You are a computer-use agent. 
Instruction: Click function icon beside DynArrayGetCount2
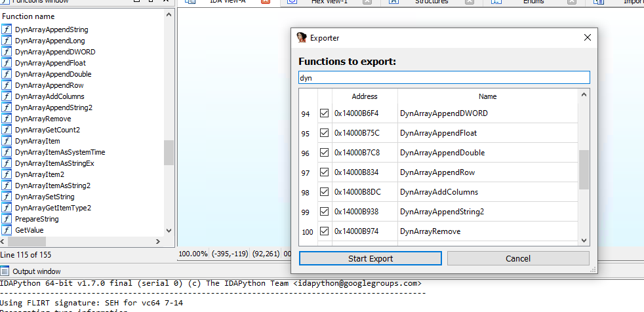(x=7, y=130)
